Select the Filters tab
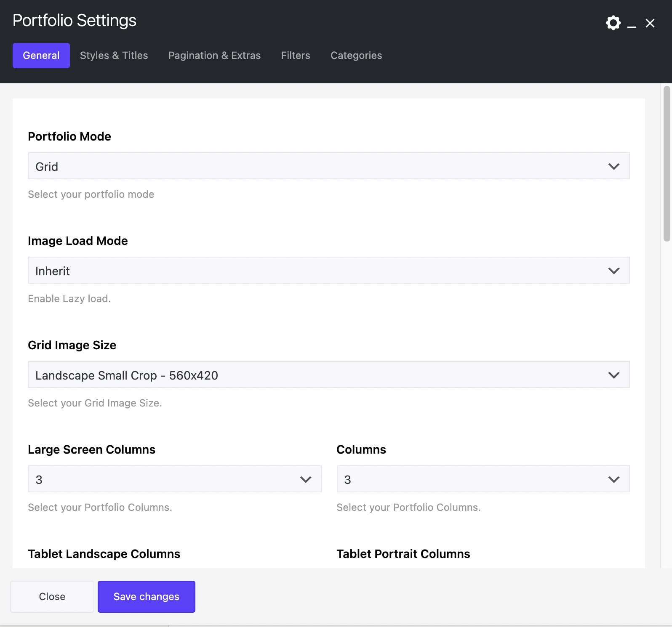 [x=296, y=56]
